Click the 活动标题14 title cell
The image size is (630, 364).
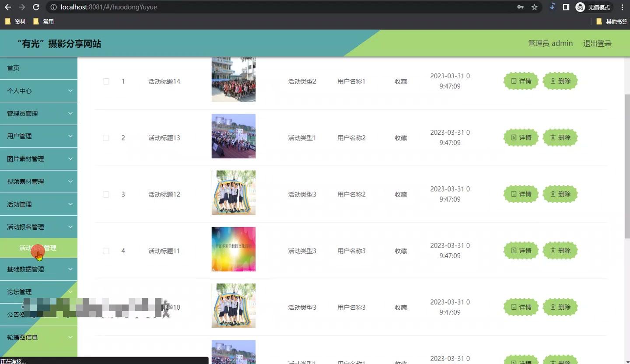coord(164,81)
